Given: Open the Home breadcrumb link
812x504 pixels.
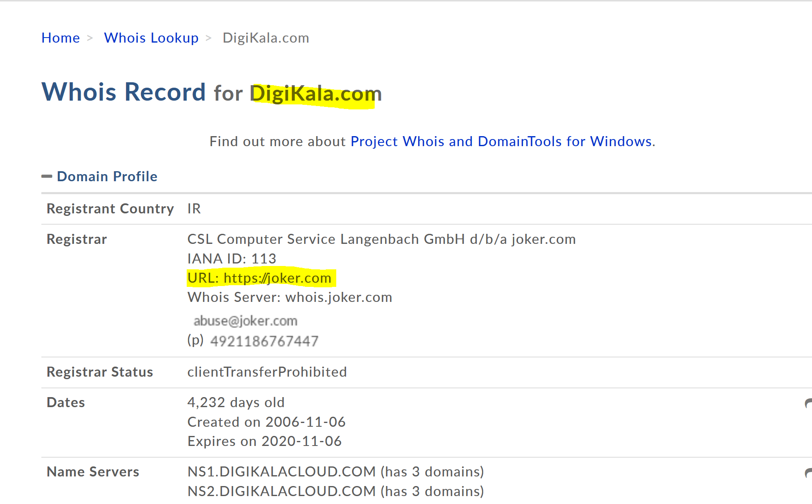Looking at the screenshot, I should pos(61,38).
